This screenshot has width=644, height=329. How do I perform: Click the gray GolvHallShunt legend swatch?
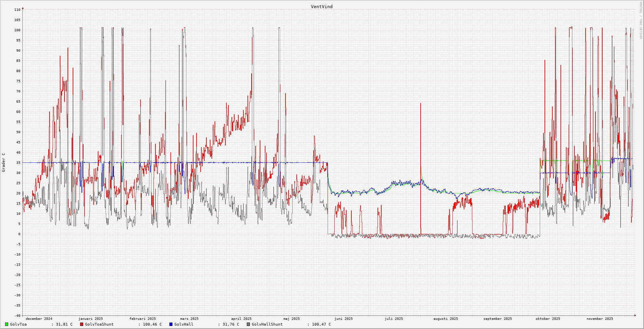tap(248, 324)
